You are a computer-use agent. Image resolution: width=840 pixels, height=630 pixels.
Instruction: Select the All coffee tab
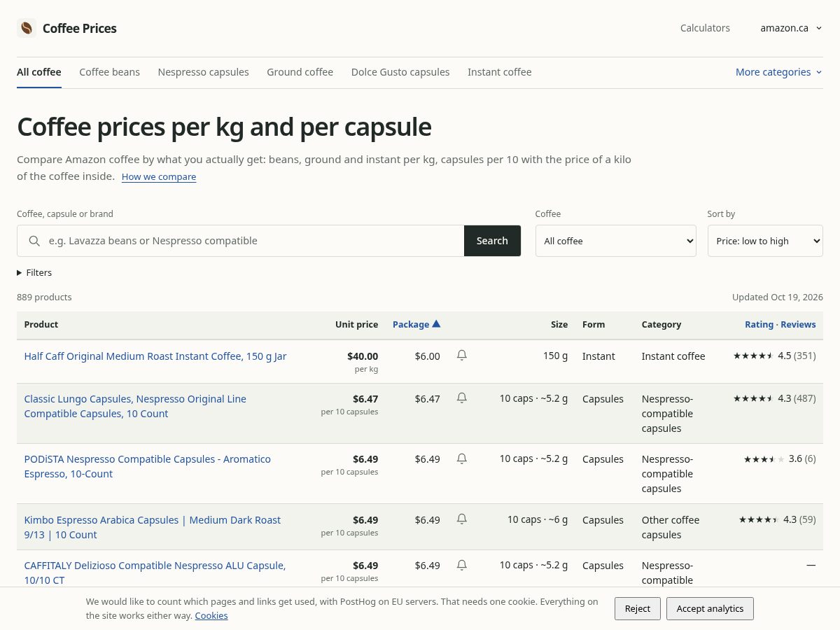(x=39, y=72)
